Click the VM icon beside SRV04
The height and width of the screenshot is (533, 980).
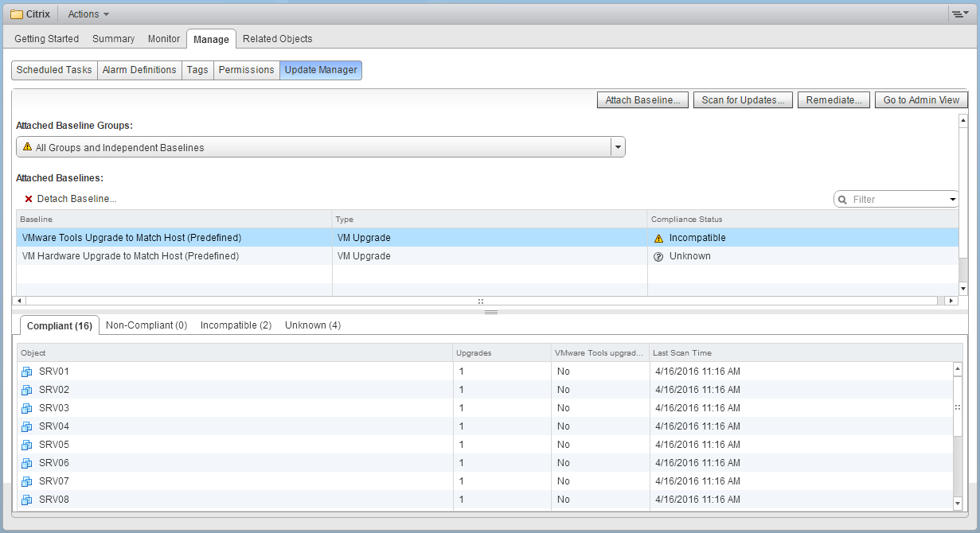click(x=26, y=426)
